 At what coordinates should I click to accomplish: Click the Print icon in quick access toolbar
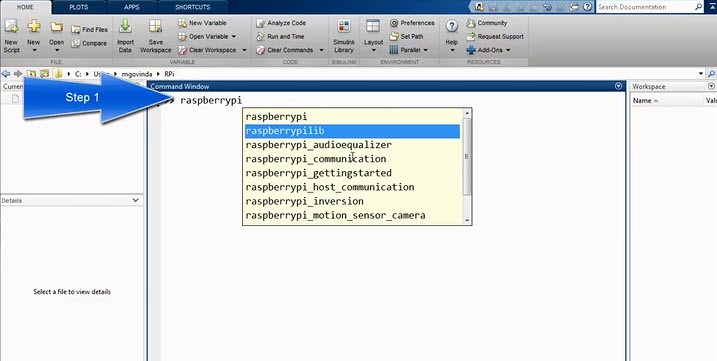574,7
